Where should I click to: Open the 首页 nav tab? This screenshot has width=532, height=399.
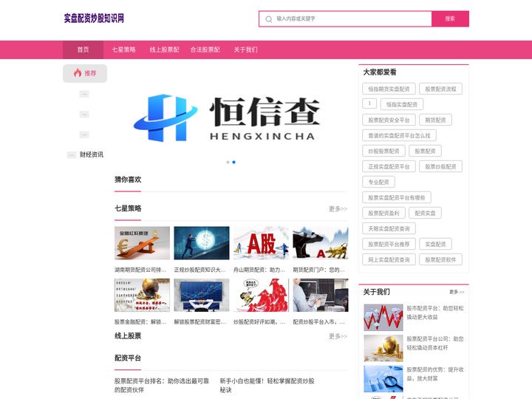coord(83,50)
